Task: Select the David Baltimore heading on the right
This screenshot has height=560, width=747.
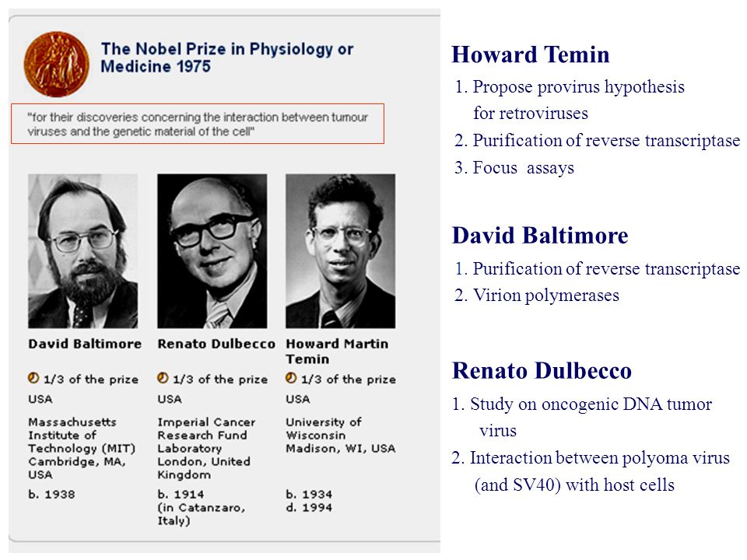Action: (x=540, y=236)
